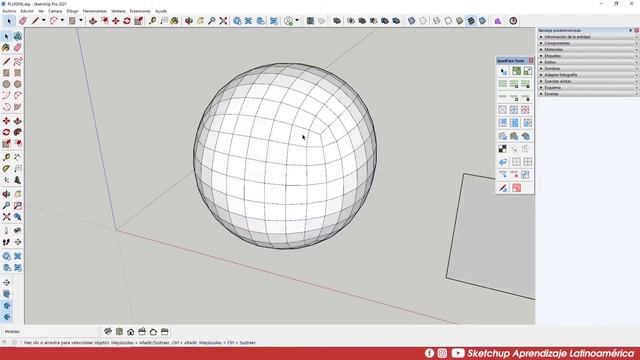Viewport: 640px width, 360px height.
Task: Open the Arc tool dropdown arrow
Action: (x=62, y=21)
